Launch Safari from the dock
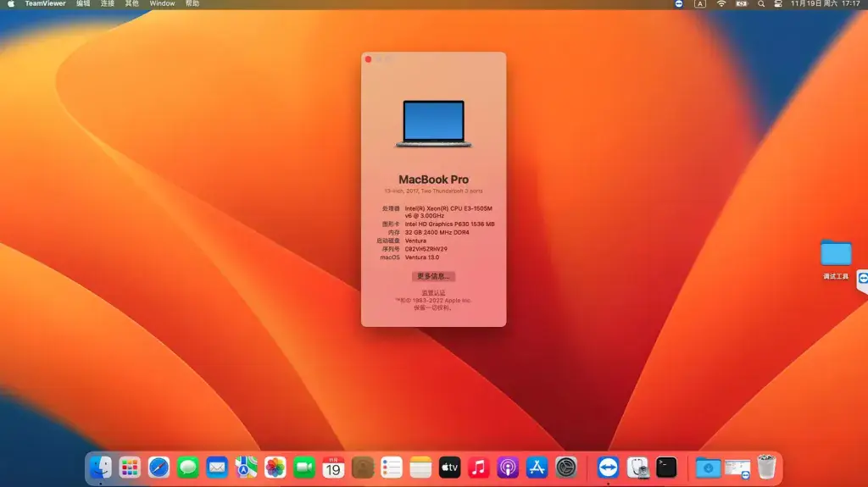Viewport: 868px width, 487px height. 159,468
